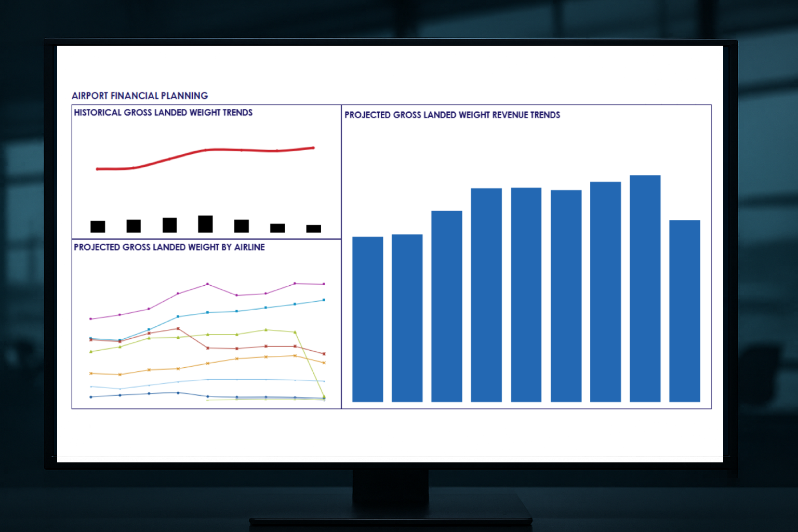798x532 pixels.
Task: Click the Projected Gross Landed Weight Revenue Trends heading
Action: (452, 115)
